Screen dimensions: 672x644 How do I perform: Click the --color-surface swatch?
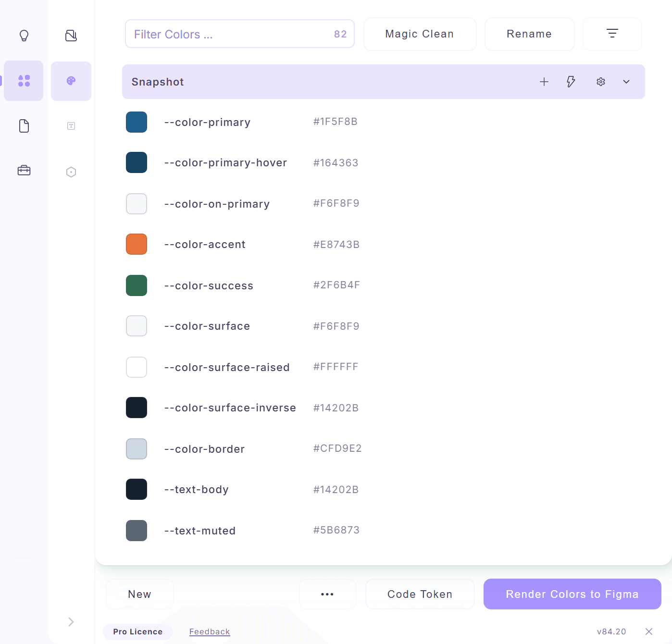coord(137,326)
